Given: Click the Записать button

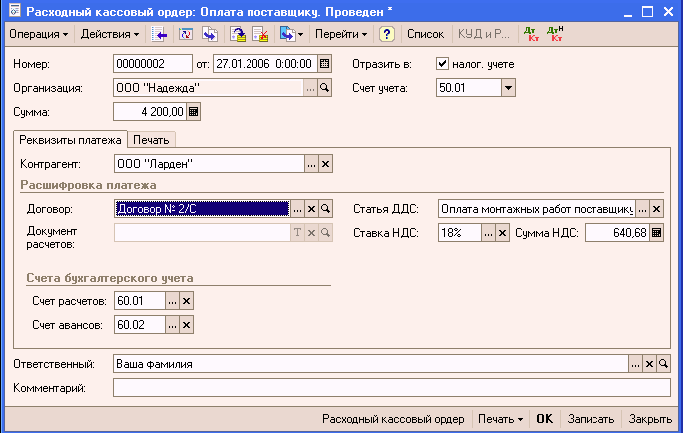Looking at the screenshot, I should point(590,419).
